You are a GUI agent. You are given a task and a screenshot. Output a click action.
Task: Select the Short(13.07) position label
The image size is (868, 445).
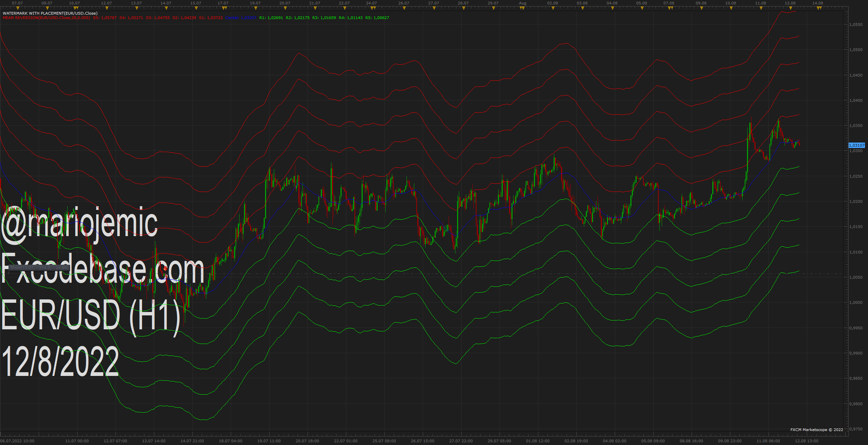pos(39,268)
